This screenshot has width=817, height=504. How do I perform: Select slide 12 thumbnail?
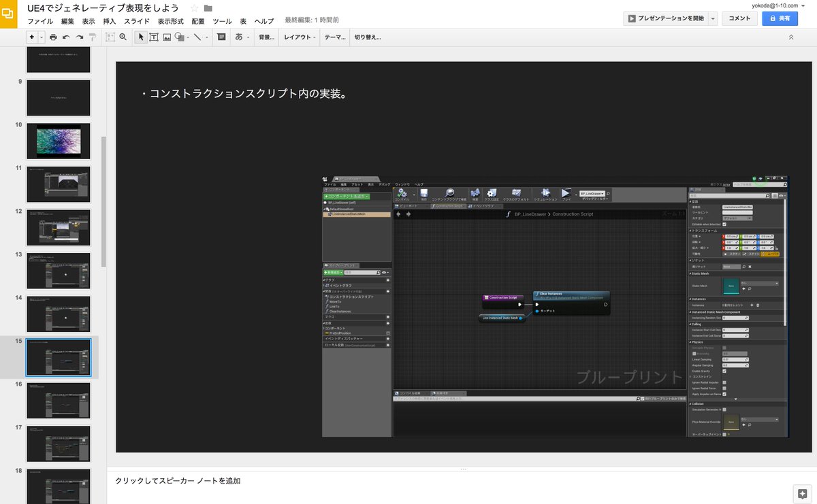pos(59,228)
